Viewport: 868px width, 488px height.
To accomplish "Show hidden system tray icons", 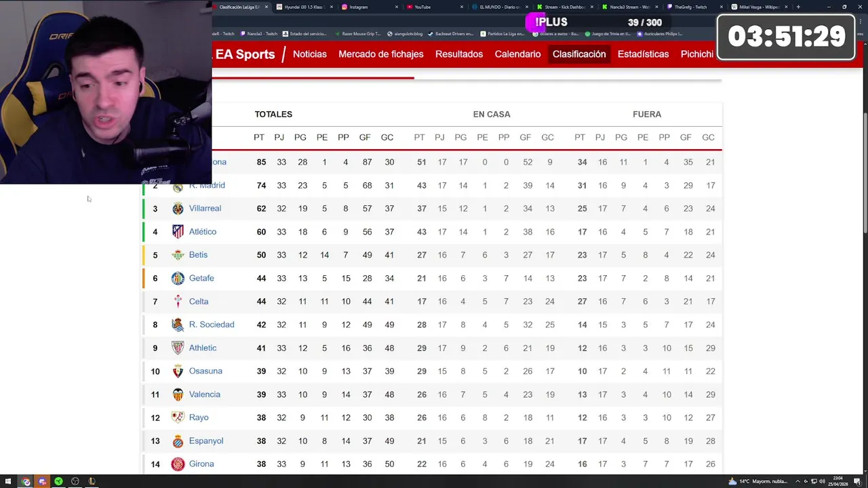I will click(798, 481).
